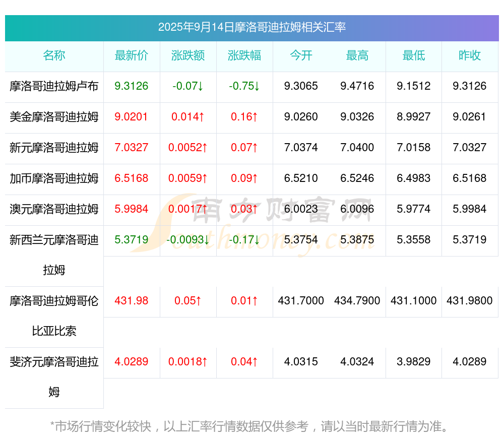Viewport: 504px width, 442px height.
Task: Click the latest price 9.0201
Action: 131,117
